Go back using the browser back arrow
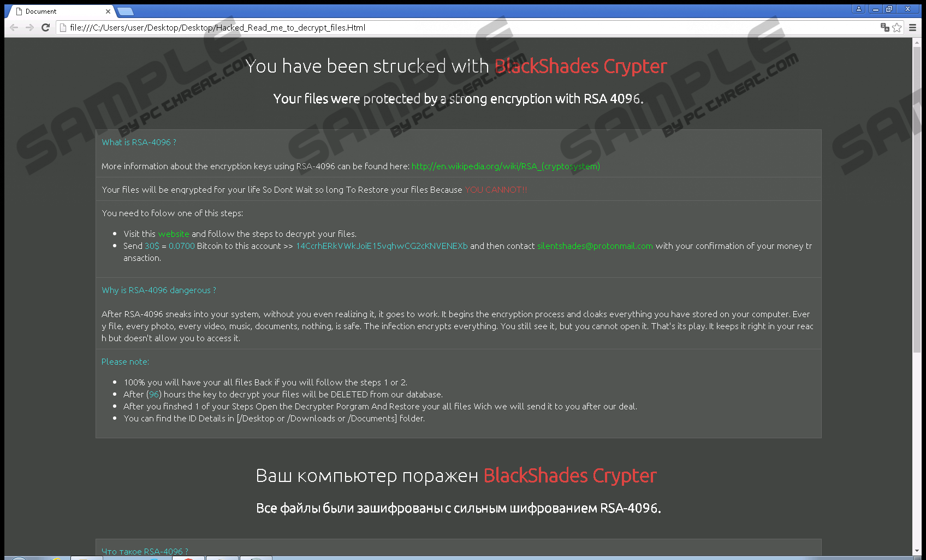The height and width of the screenshot is (560, 926). click(14, 28)
